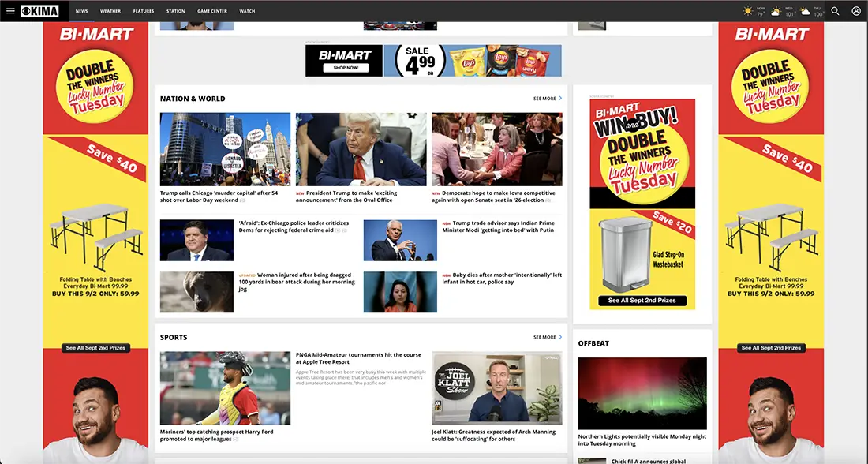Open 'Modi getting into bed with Putin' headline
The height and width of the screenshot is (464, 868).
tap(498, 226)
